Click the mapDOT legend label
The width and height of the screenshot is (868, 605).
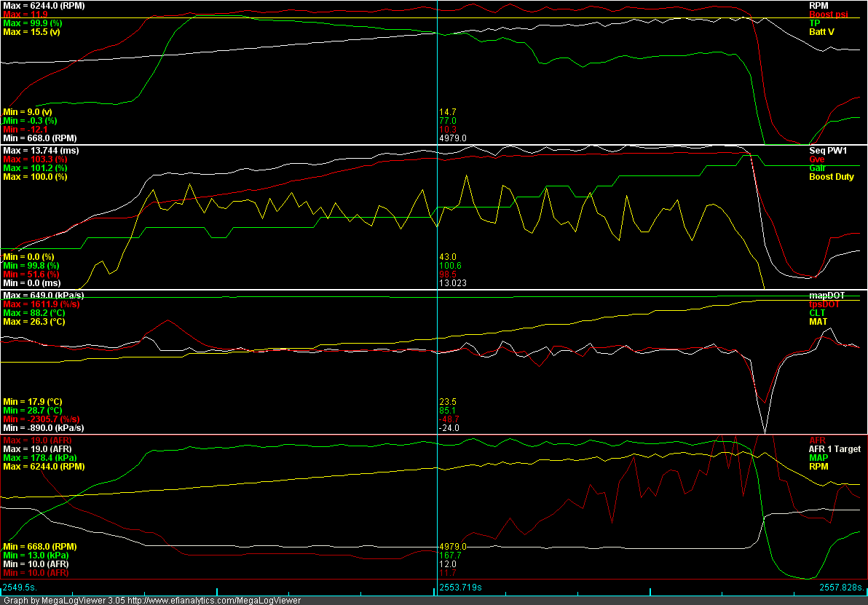tap(826, 295)
